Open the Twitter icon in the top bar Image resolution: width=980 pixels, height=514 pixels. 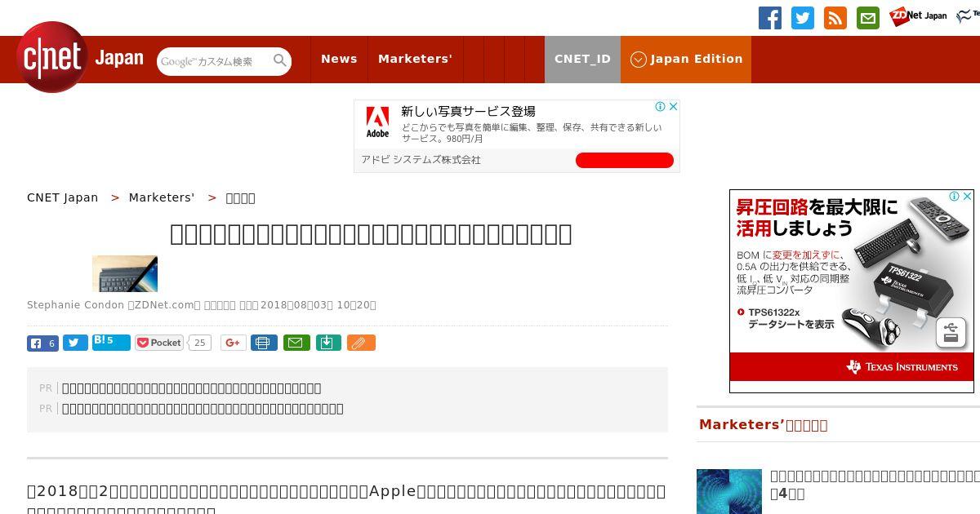pos(803,18)
